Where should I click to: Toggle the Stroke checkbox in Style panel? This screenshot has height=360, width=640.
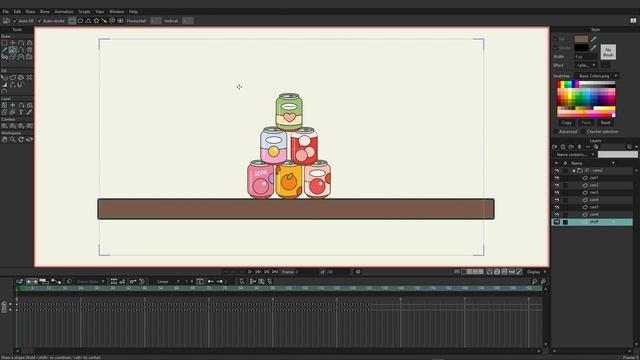(x=556, y=48)
